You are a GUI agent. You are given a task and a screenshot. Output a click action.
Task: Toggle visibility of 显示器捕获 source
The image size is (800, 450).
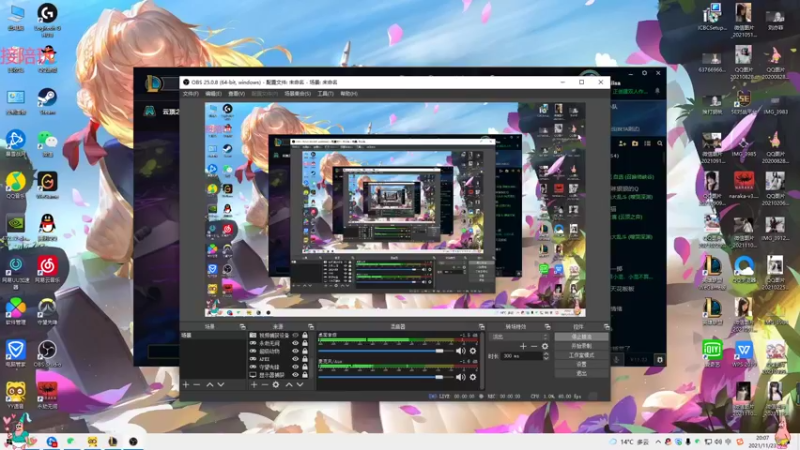click(295, 374)
